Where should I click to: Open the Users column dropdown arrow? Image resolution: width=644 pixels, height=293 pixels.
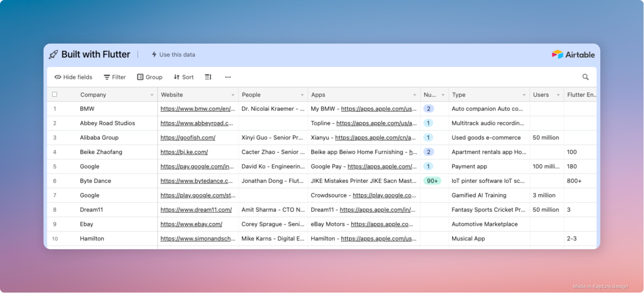click(x=558, y=95)
